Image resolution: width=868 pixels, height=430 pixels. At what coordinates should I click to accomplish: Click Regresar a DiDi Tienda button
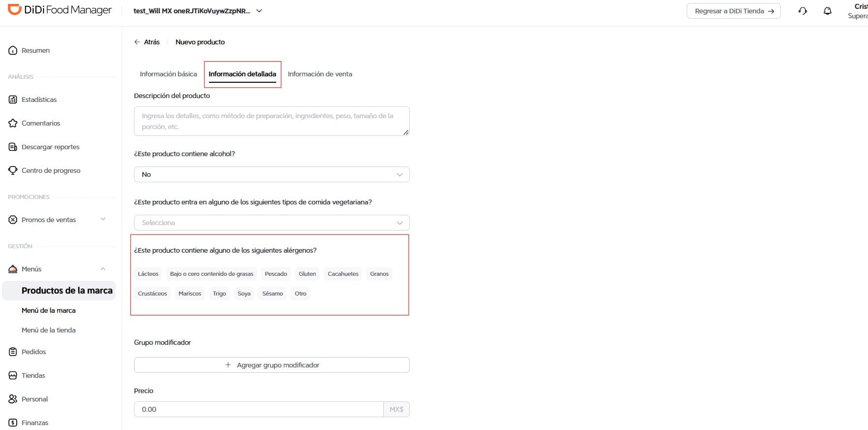click(x=734, y=11)
